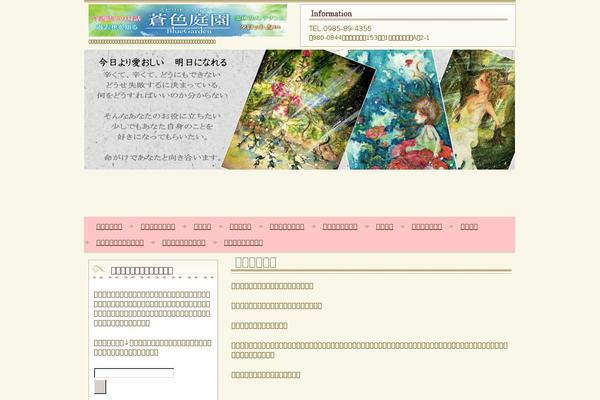Screen dimensions: 600x400
Task: Select the Information panel heading
Action: pos(331,13)
